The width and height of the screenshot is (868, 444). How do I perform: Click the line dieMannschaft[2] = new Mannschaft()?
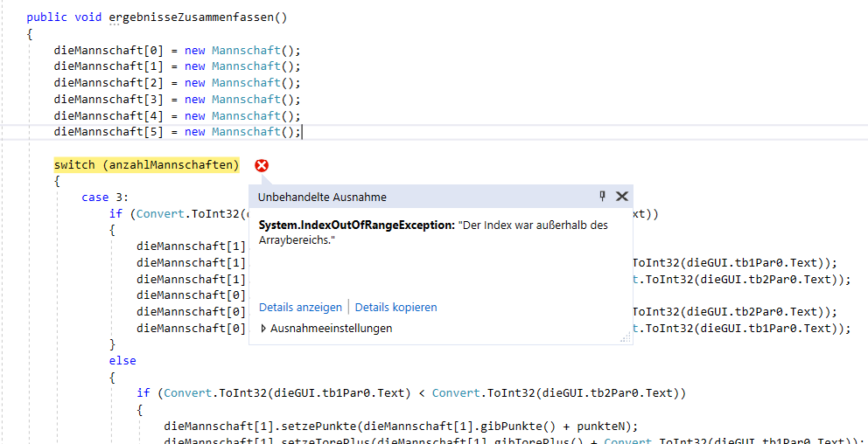coord(177,83)
